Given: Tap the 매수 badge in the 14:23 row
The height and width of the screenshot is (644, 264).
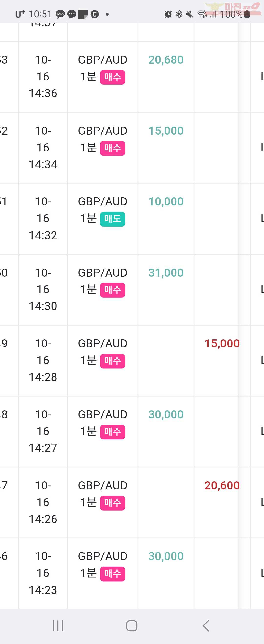Looking at the screenshot, I should point(113,574).
